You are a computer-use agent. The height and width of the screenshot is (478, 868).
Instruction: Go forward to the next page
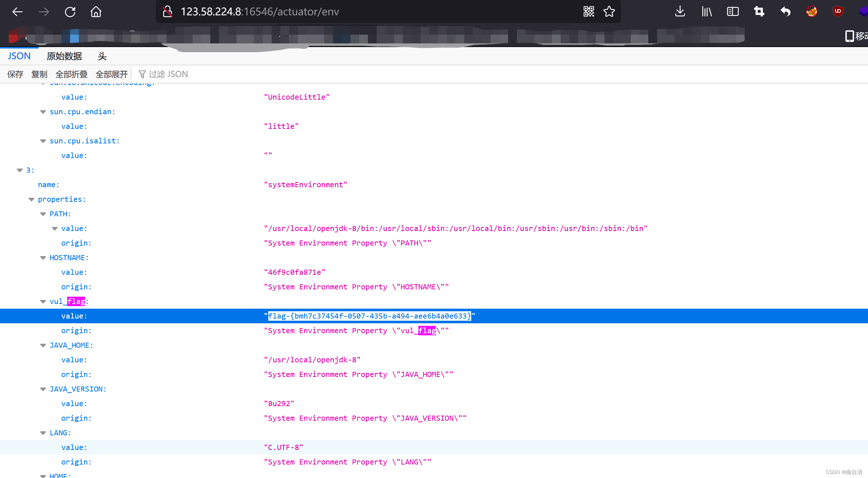click(43, 12)
